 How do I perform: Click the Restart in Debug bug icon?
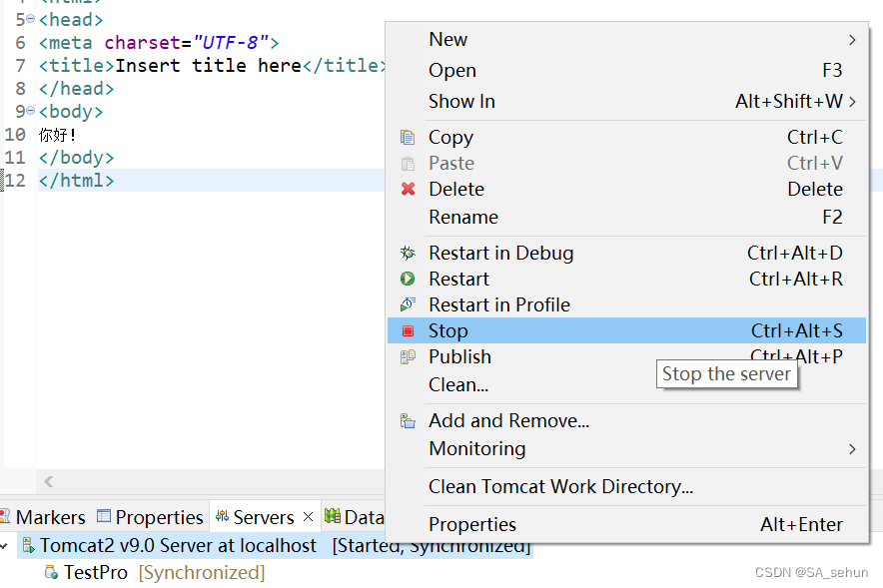(408, 254)
